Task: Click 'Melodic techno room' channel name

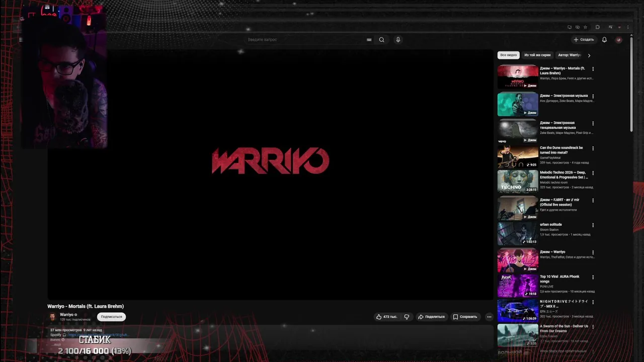Action: click(554, 183)
